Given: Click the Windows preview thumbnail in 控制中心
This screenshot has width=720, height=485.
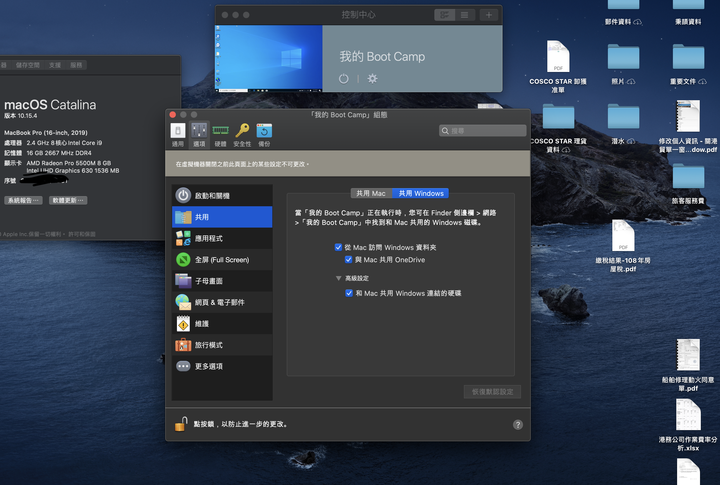Looking at the screenshot, I should [269, 58].
